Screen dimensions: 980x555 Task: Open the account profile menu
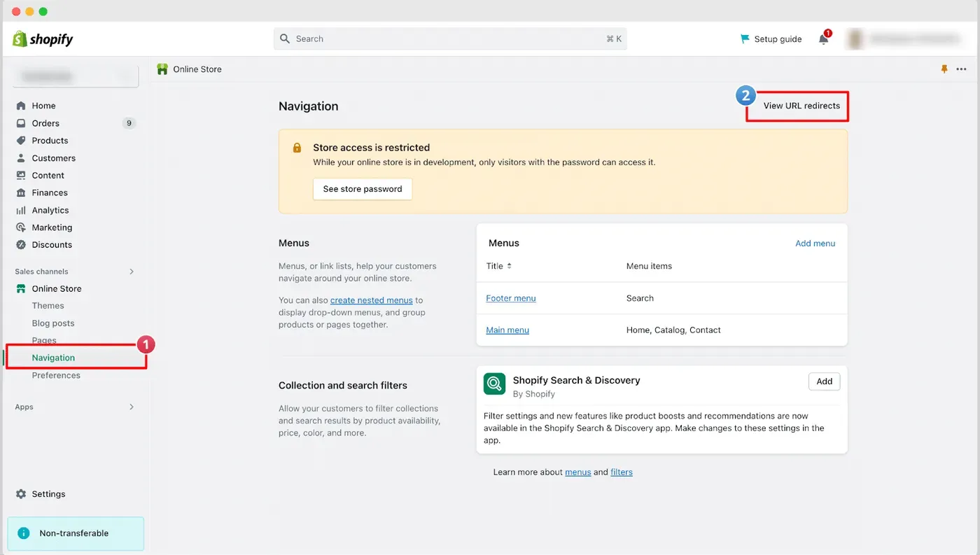(905, 39)
